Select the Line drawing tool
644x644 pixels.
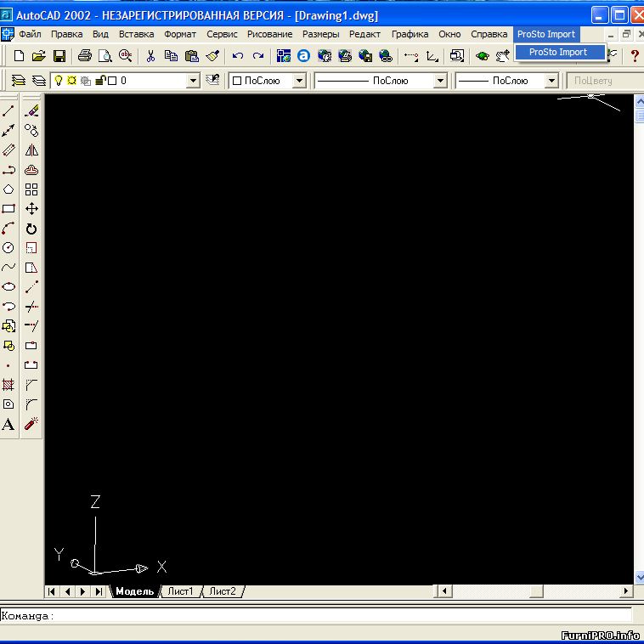[8, 111]
